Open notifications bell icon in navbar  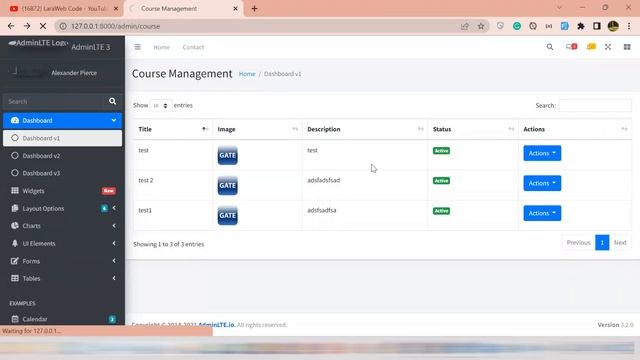tap(591, 47)
